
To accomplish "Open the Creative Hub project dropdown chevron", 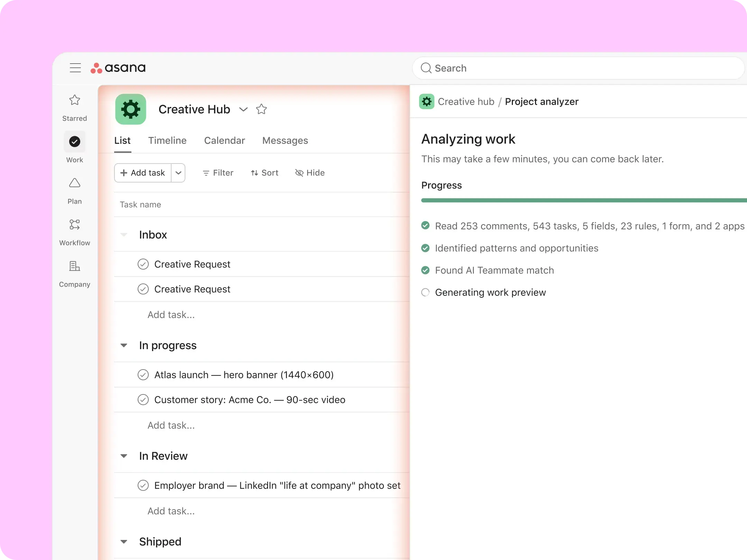I will (243, 109).
